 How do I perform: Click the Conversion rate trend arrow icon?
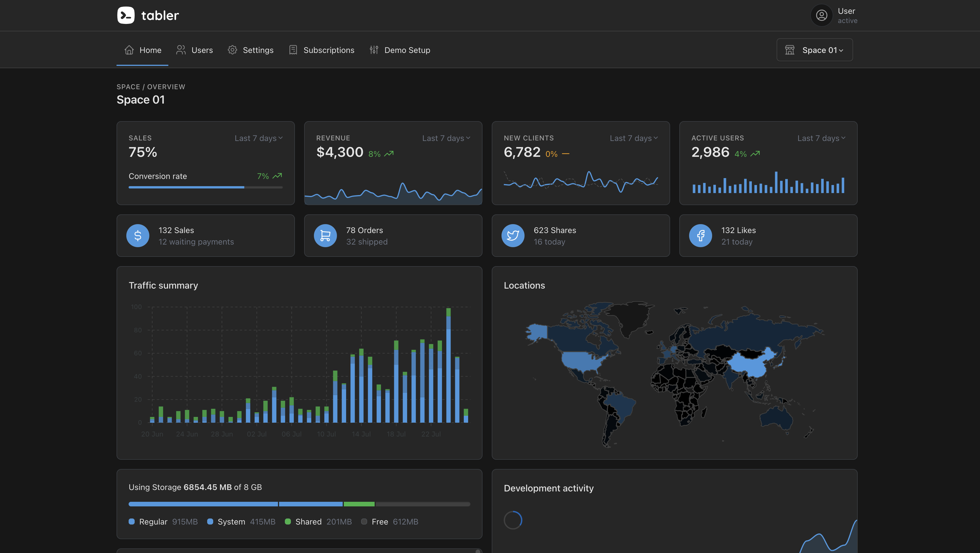[x=277, y=176]
